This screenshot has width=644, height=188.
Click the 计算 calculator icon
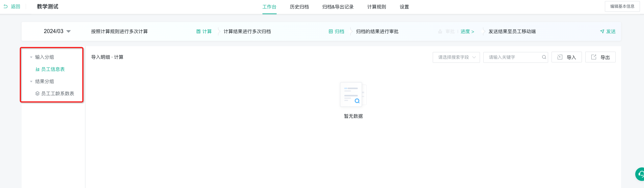198,31
